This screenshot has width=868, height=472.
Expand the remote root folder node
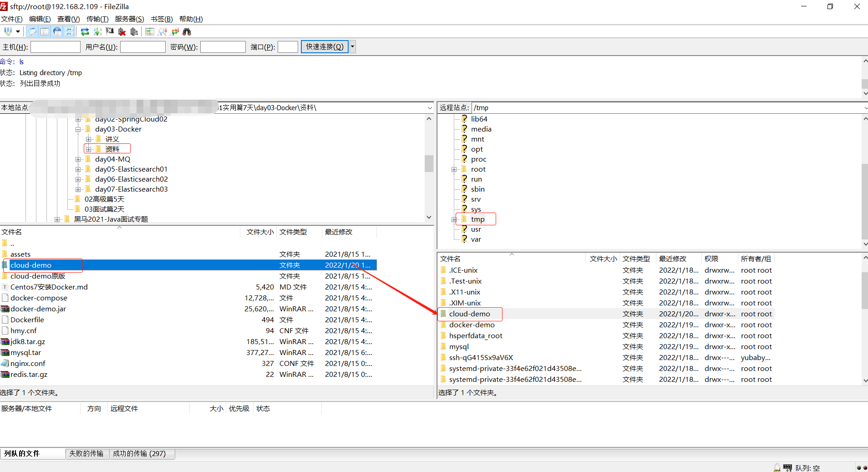(454, 169)
